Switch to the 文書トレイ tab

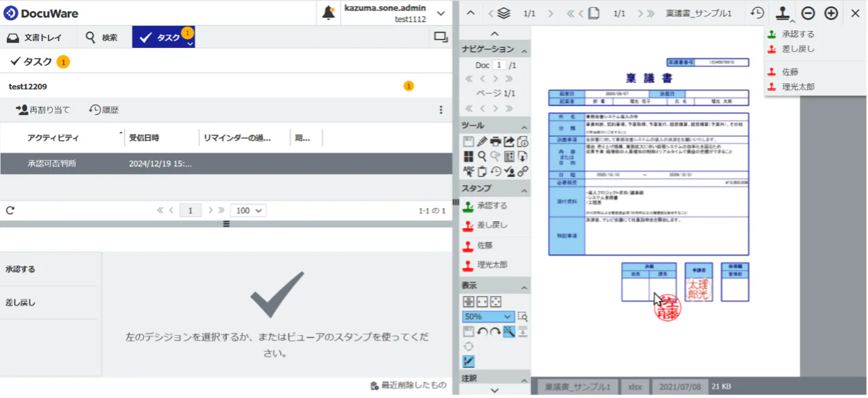(x=34, y=37)
